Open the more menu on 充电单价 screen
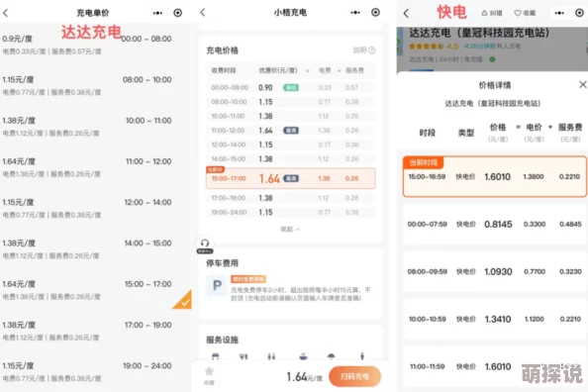The image size is (588, 392). (157, 13)
